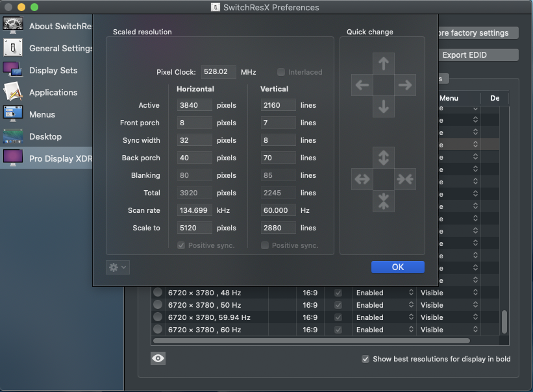
Task: Click the vertical Scan rate Hz field
Action: pyautogui.click(x=278, y=210)
